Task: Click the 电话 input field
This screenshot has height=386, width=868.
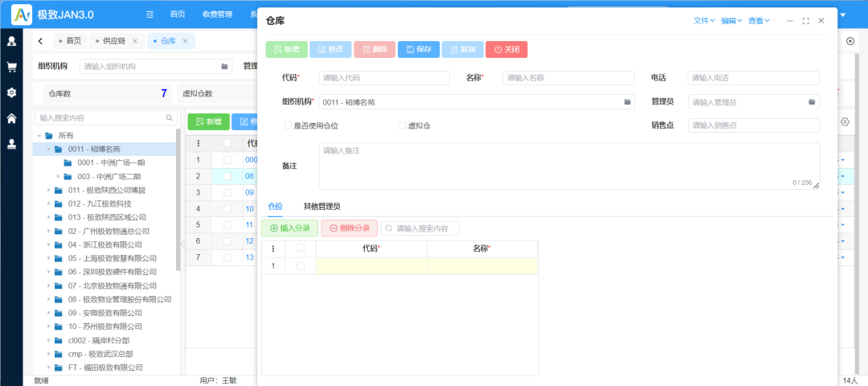Action: pyautogui.click(x=753, y=78)
